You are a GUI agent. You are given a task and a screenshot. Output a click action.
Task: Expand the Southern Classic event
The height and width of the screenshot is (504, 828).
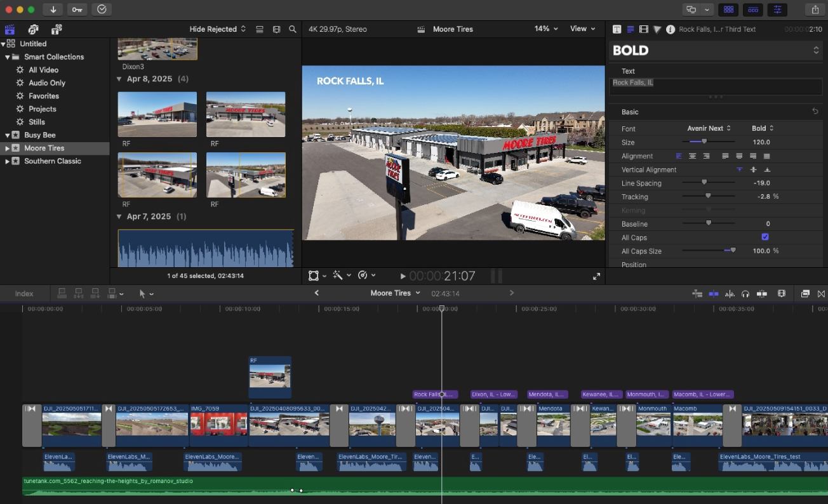tap(7, 161)
